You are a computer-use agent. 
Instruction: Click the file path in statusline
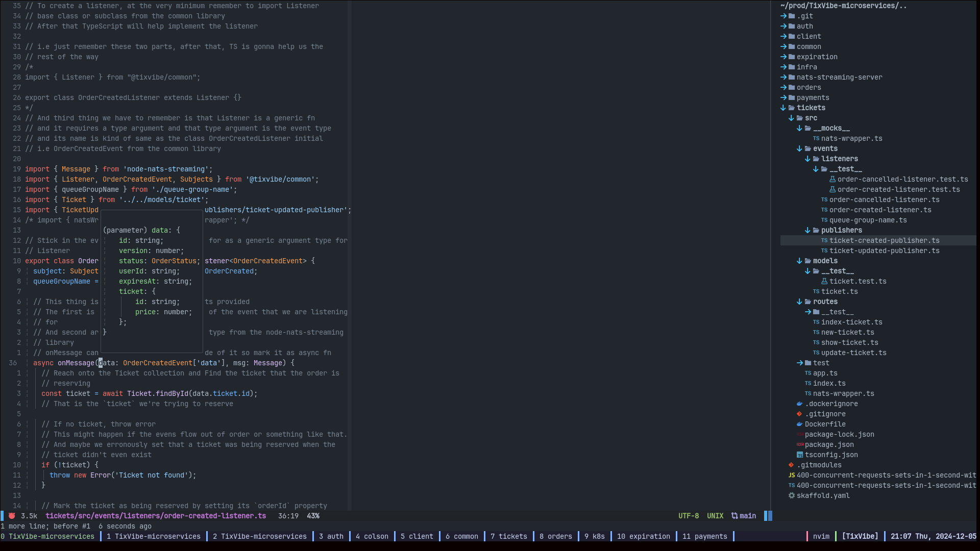click(x=156, y=516)
